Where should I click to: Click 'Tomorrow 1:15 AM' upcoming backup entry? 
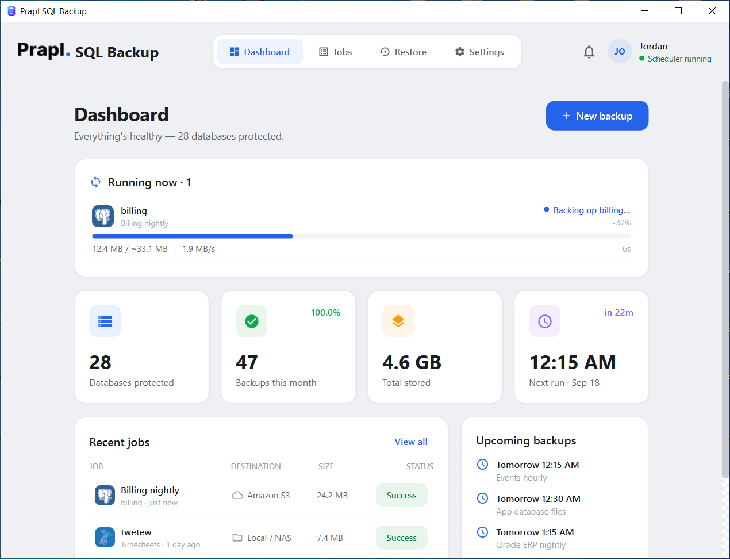click(x=535, y=532)
